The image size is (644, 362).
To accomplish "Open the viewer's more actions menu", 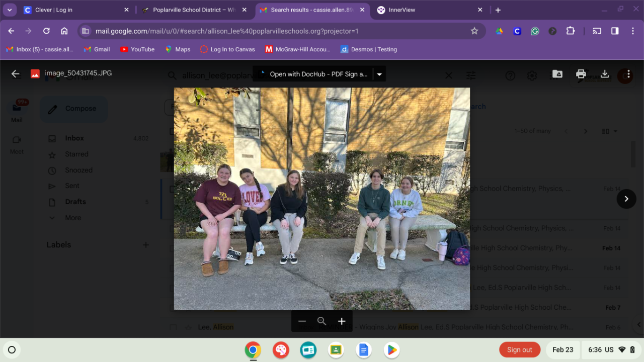I will (628, 74).
